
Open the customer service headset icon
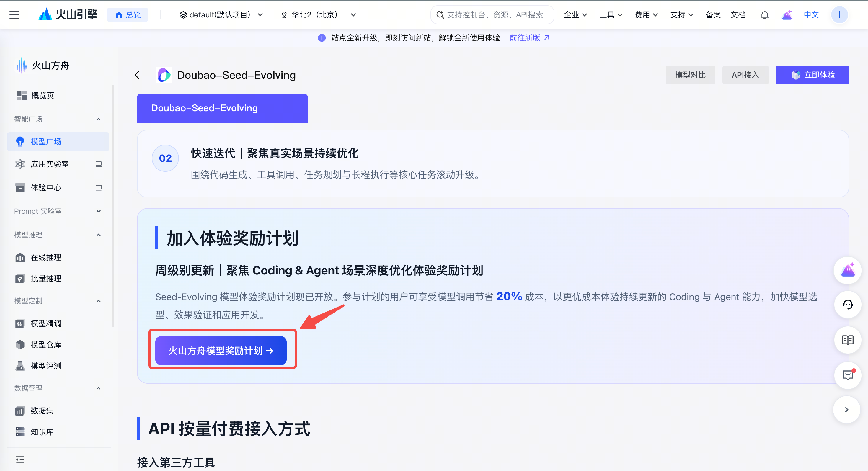847,305
